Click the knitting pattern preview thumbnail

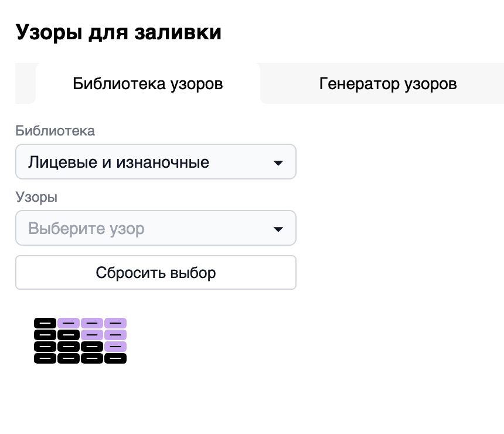[80, 340]
